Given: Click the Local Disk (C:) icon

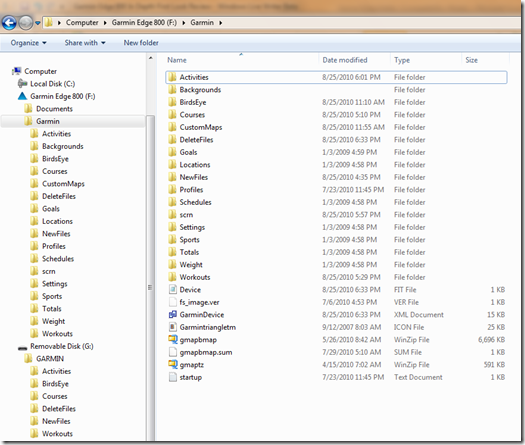Looking at the screenshot, I should [x=22, y=84].
